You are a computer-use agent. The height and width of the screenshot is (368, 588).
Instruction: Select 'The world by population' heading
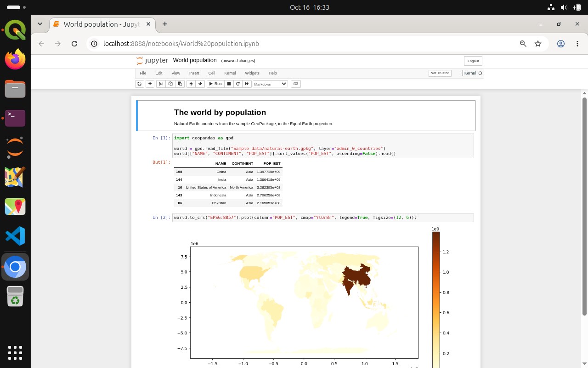coord(220,112)
